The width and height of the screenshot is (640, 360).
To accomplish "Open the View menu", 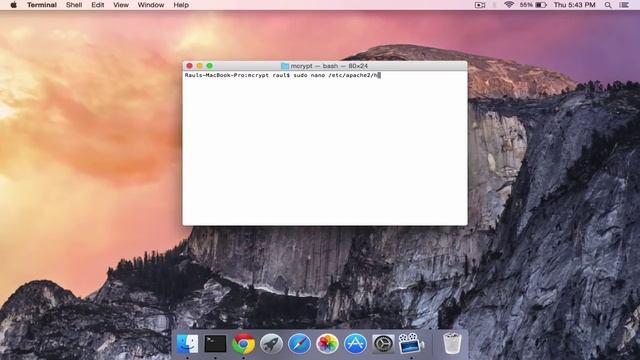I will (121, 5).
